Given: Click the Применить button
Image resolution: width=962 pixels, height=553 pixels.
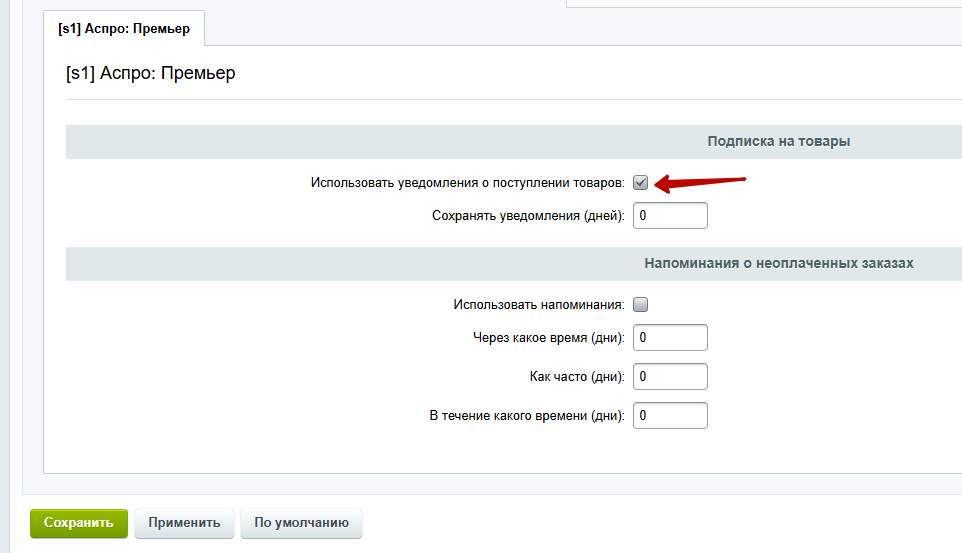Looking at the screenshot, I should [x=184, y=523].
